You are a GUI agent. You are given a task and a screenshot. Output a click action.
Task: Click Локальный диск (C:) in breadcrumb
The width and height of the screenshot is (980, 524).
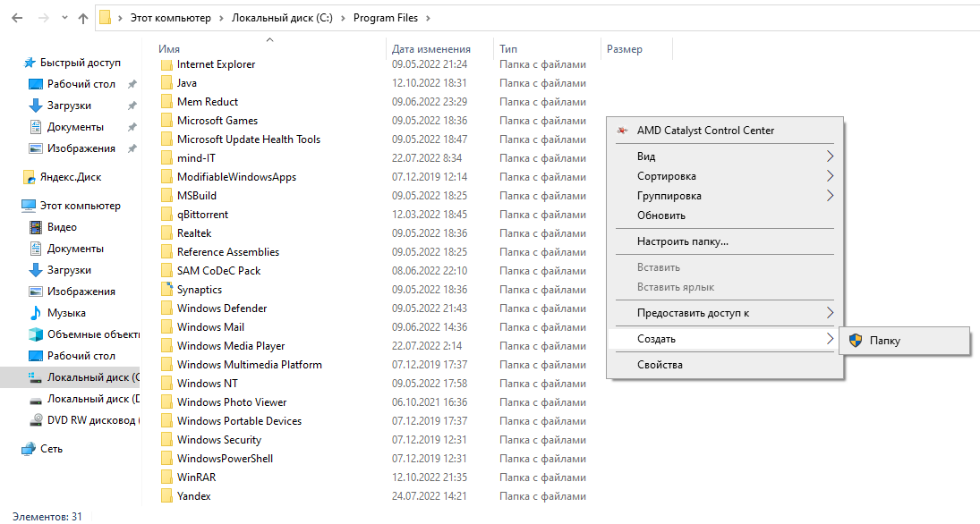pos(282,18)
